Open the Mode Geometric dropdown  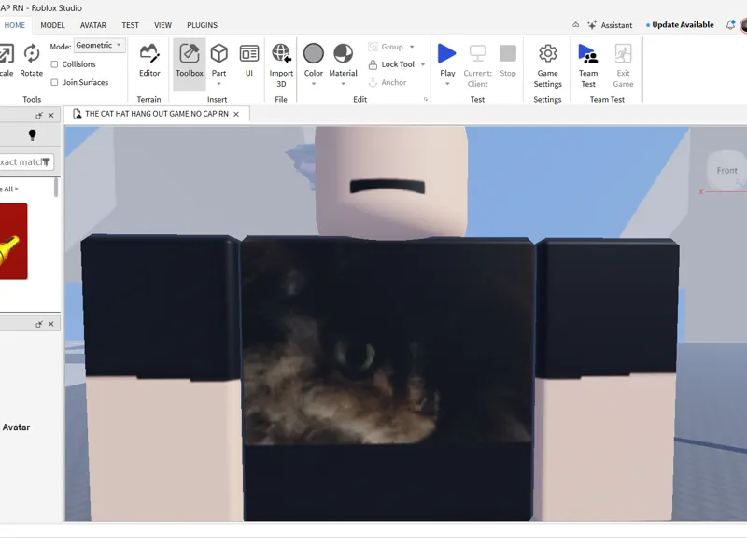(100, 45)
